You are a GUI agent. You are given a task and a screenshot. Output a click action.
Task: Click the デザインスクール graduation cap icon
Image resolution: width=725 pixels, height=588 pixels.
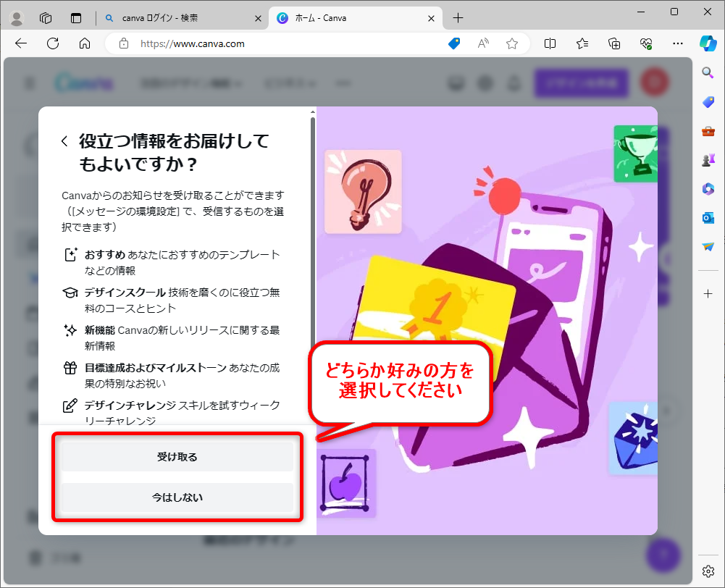[x=70, y=293]
